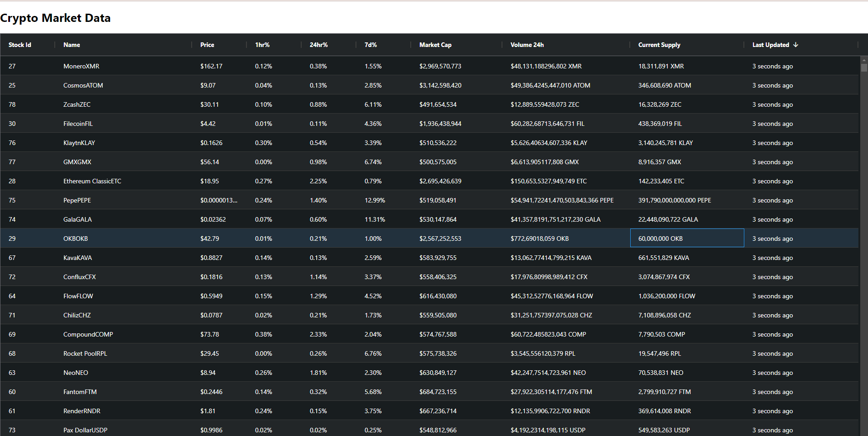Select the MoneroXMR name cell
This screenshot has width=868, height=436.
click(124, 66)
